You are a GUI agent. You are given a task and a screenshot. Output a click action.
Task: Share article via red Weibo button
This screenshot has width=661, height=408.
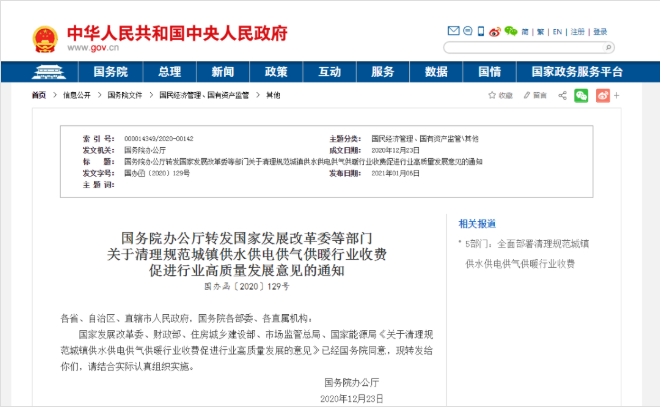click(x=603, y=95)
